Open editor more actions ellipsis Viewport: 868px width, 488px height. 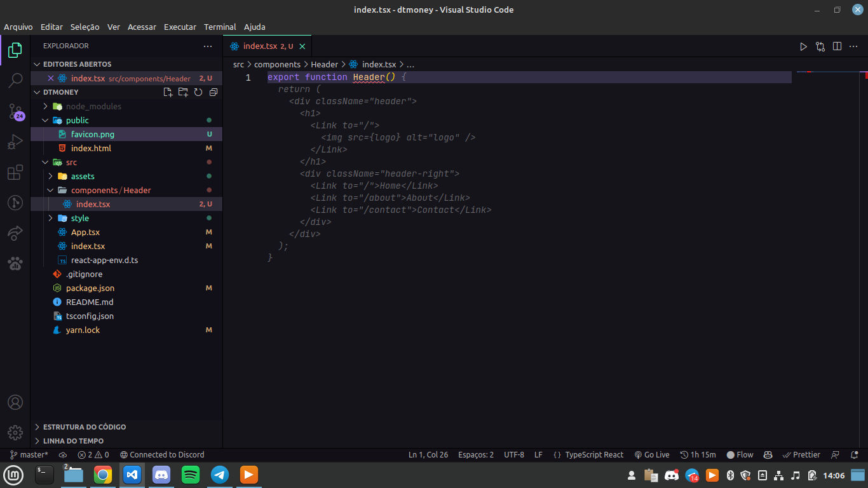pyautogui.click(x=853, y=46)
